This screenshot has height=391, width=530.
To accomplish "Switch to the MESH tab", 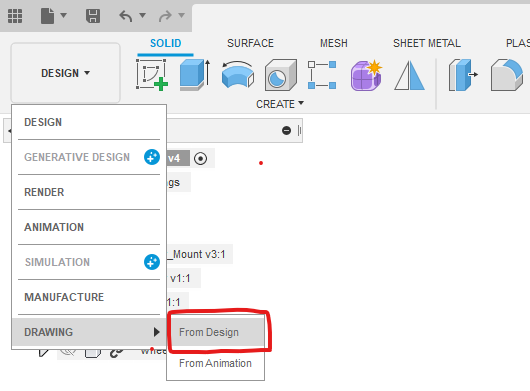I will click(334, 43).
